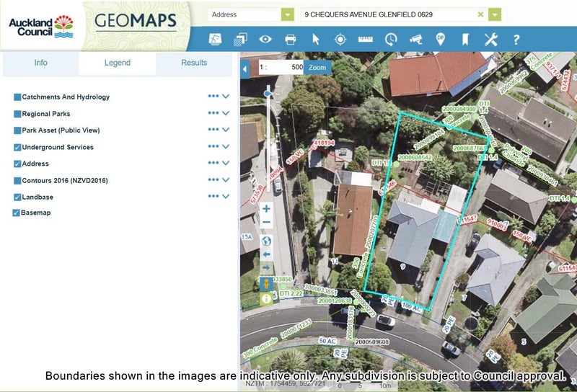Switch to the Info tab
Viewport: 577px width, 392px height.
click(41, 63)
